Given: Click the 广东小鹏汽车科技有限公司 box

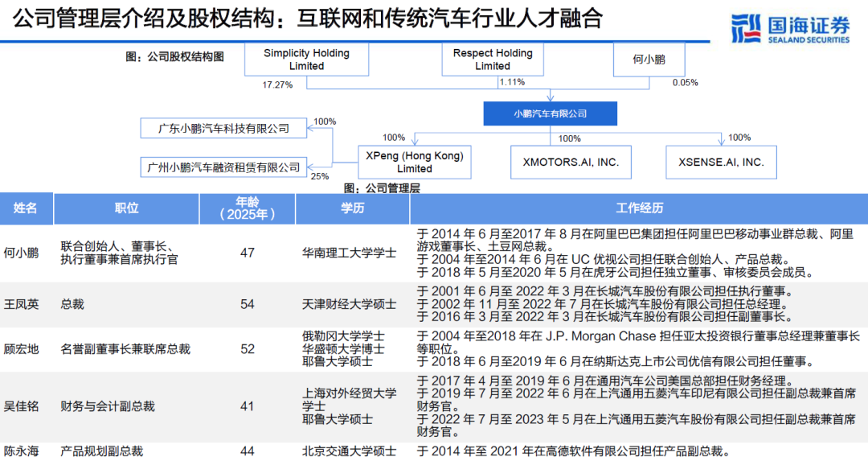Looking at the screenshot, I should (223, 129).
